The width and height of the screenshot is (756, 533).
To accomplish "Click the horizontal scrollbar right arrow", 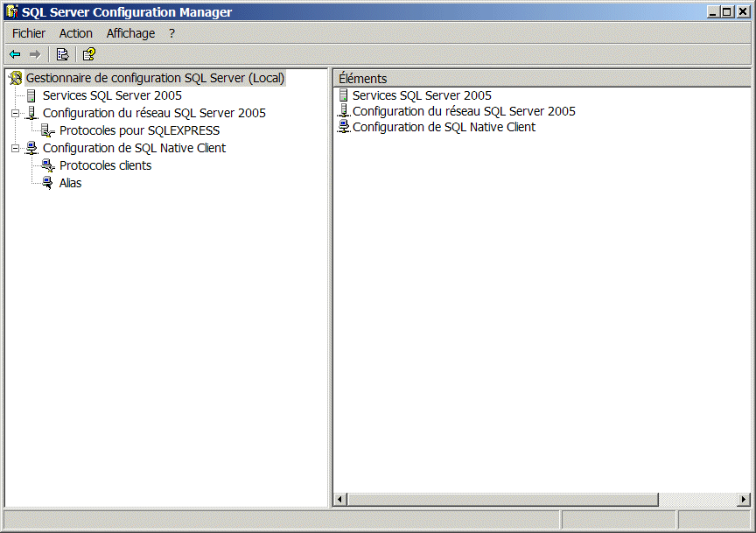I will tap(744, 499).
